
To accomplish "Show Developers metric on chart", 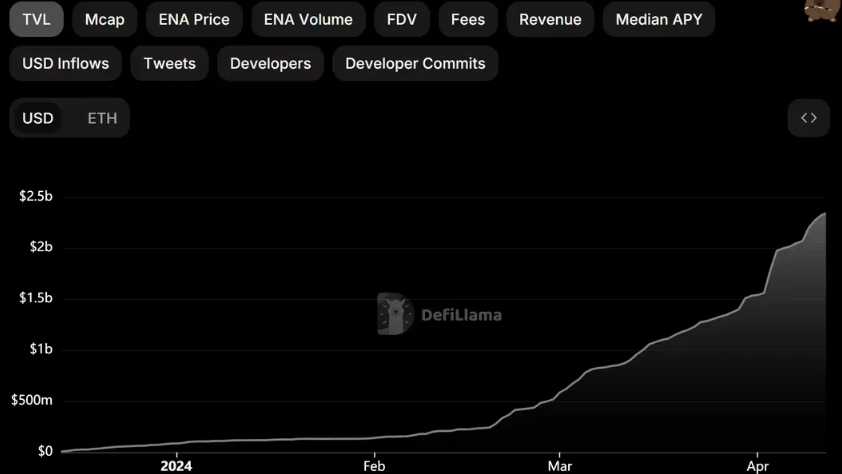I will tap(271, 63).
